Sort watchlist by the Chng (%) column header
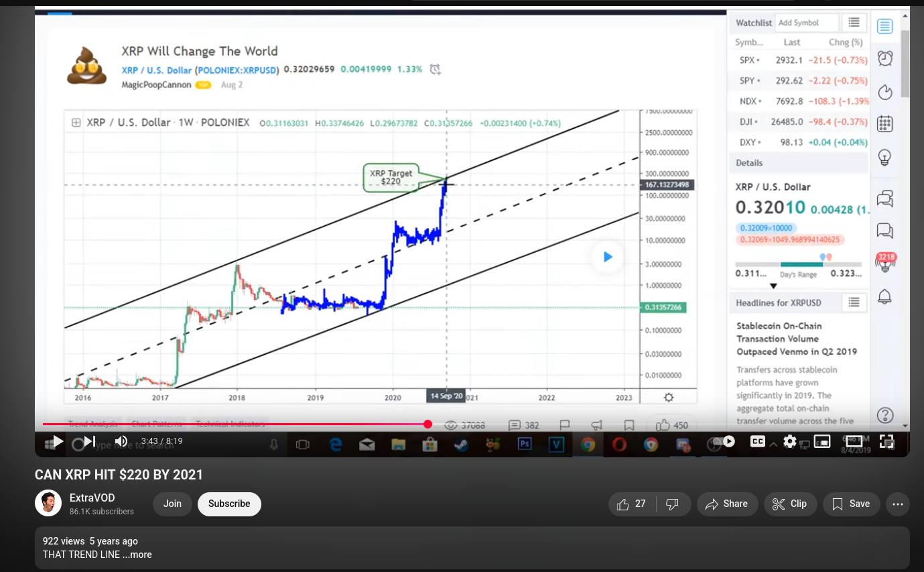The image size is (924, 572). pyautogui.click(x=846, y=42)
